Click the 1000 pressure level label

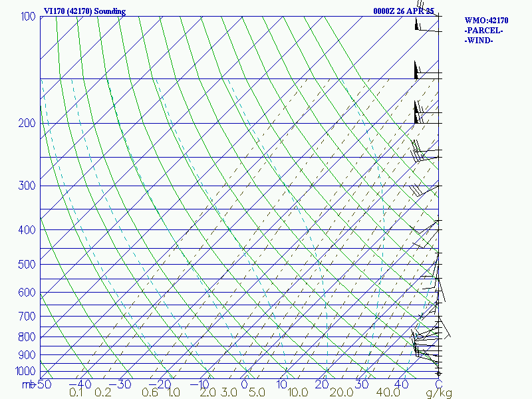[x=25, y=371]
